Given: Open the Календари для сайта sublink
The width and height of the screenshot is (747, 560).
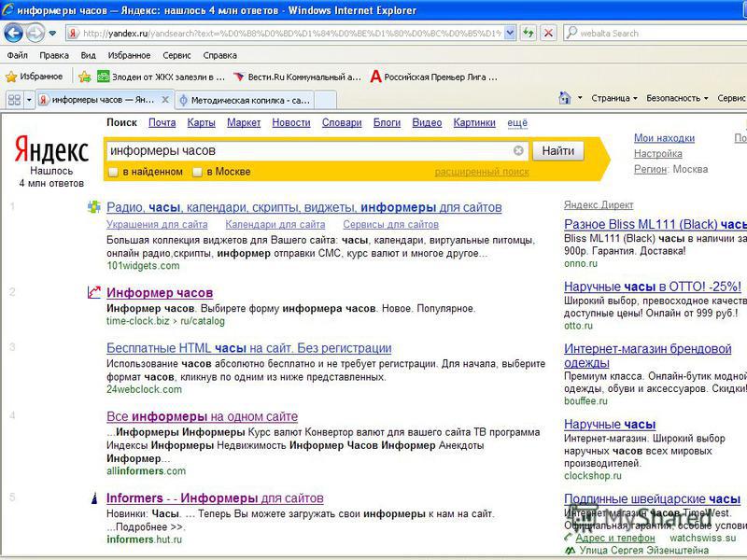Looking at the screenshot, I should coord(275,224).
